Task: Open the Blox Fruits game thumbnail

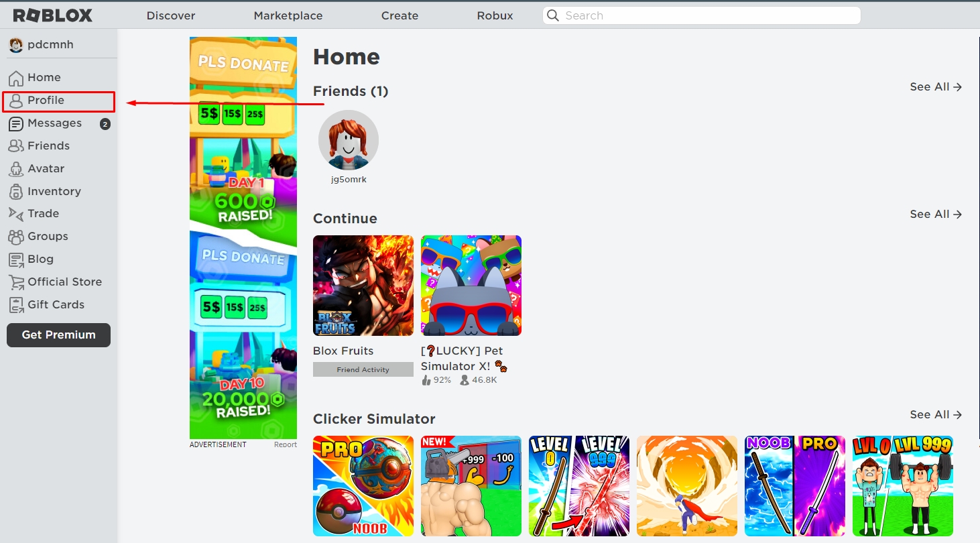Action: (x=363, y=286)
